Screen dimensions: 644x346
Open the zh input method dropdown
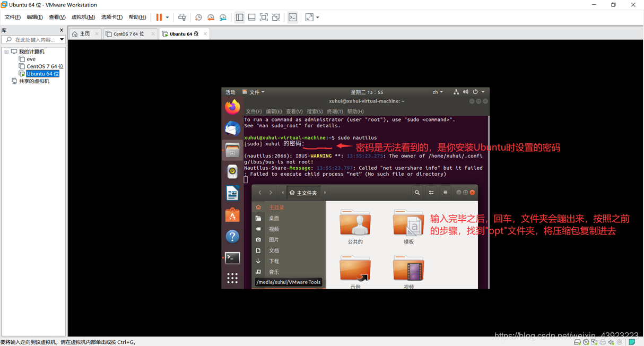[x=438, y=92]
